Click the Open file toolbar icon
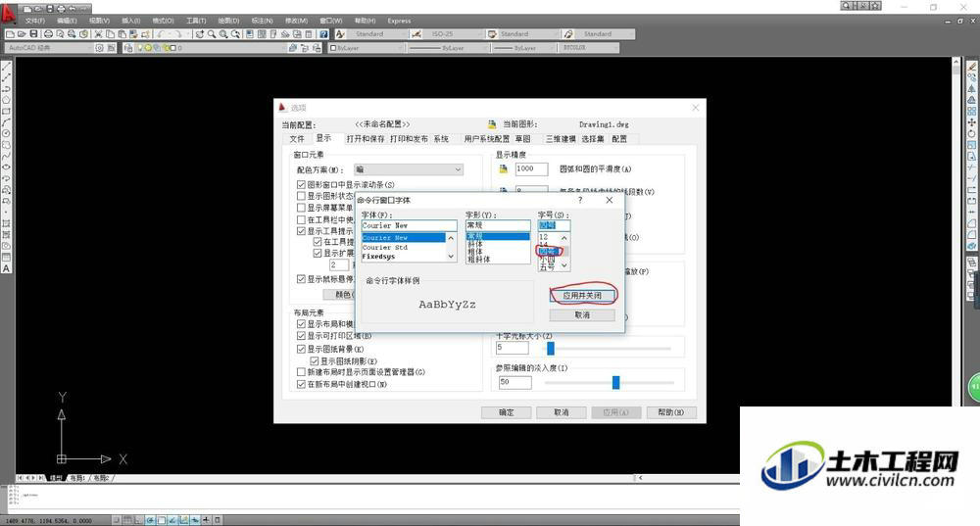 [x=22, y=34]
